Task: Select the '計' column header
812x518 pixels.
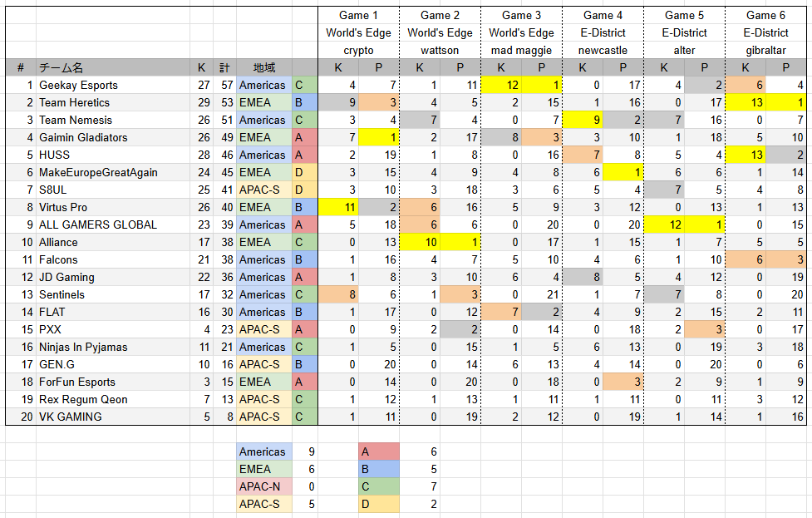Action: point(224,68)
